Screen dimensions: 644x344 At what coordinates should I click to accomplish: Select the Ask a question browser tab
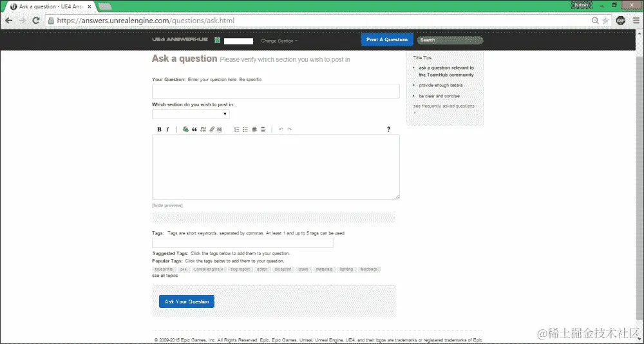[50, 6]
